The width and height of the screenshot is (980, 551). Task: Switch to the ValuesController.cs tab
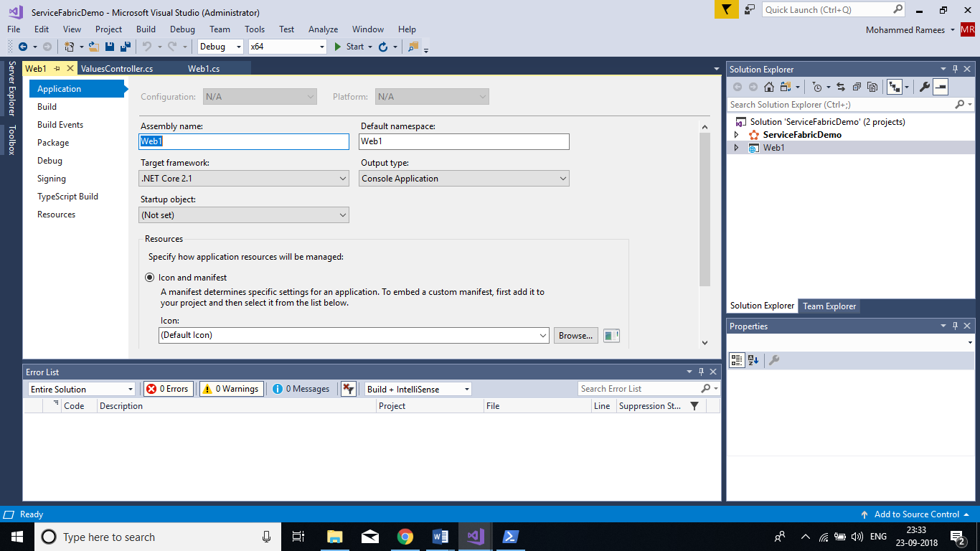(117, 69)
